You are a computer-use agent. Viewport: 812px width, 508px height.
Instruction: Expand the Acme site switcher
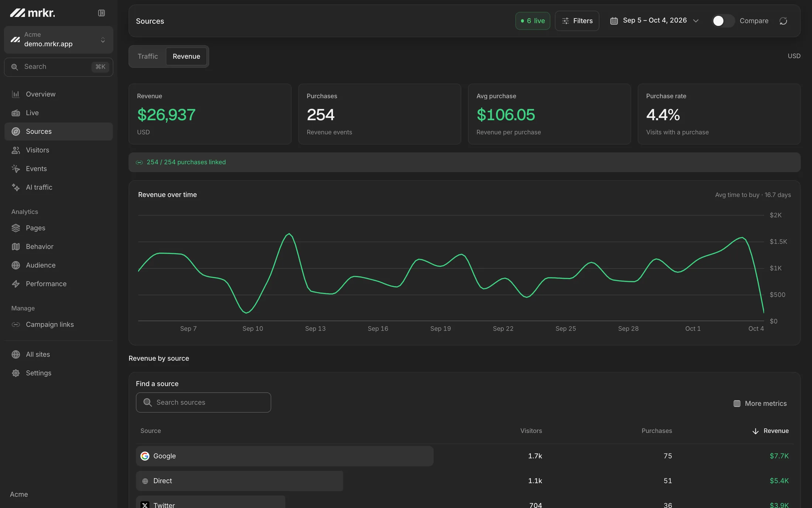click(58, 40)
